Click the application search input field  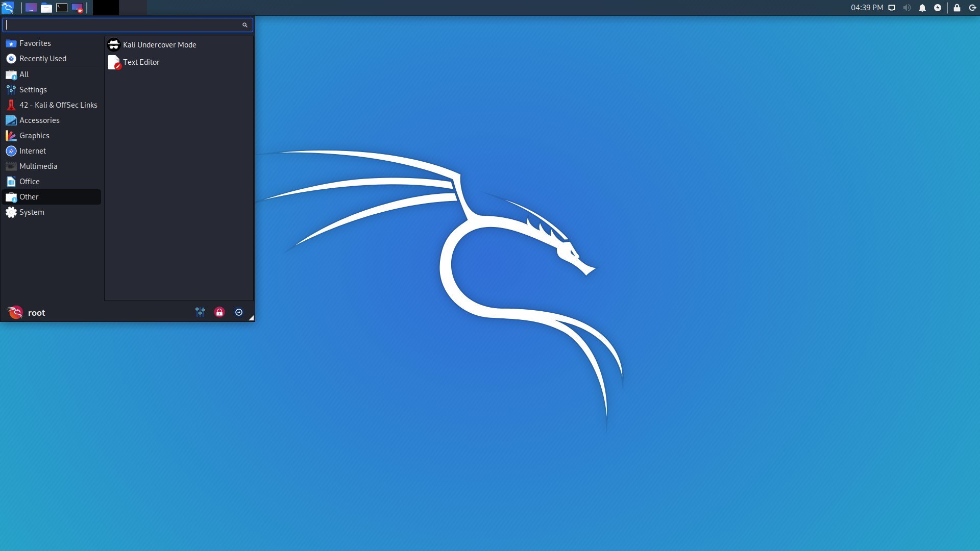[128, 25]
